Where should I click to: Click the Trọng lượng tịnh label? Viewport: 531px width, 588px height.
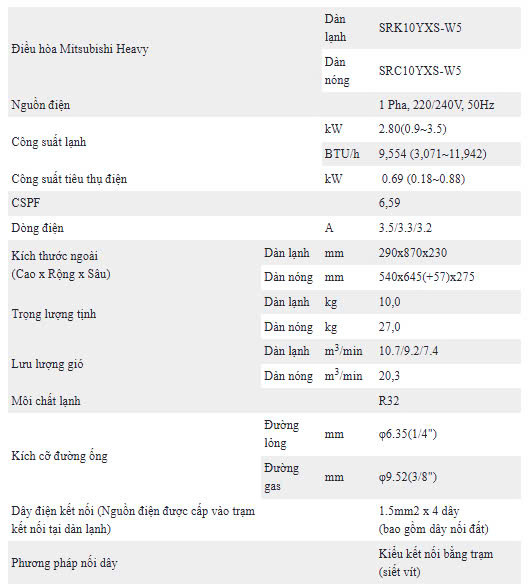pos(54,314)
